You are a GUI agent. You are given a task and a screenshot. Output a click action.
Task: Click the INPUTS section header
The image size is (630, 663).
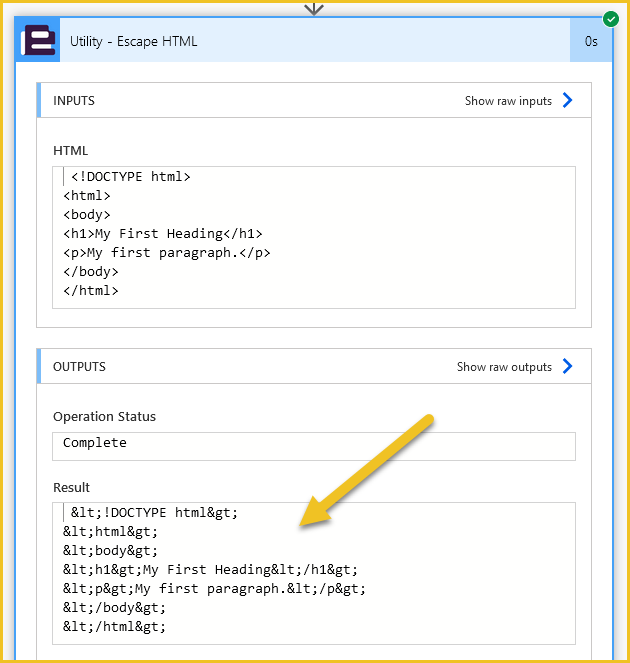(x=314, y=100)
